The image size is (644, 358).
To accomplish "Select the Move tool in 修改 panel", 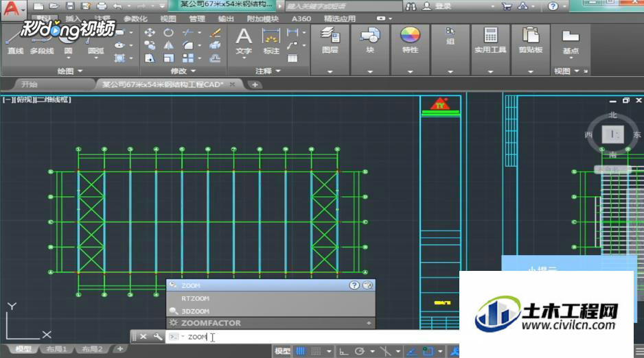I will pyautogui.click(x=150, y=32).
